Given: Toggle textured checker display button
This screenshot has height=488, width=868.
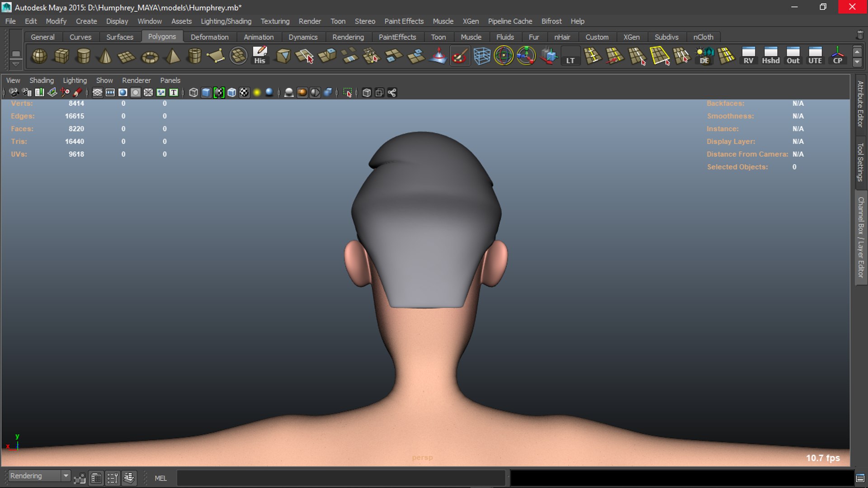Looking at the screenshot, I should click(244, 93).
